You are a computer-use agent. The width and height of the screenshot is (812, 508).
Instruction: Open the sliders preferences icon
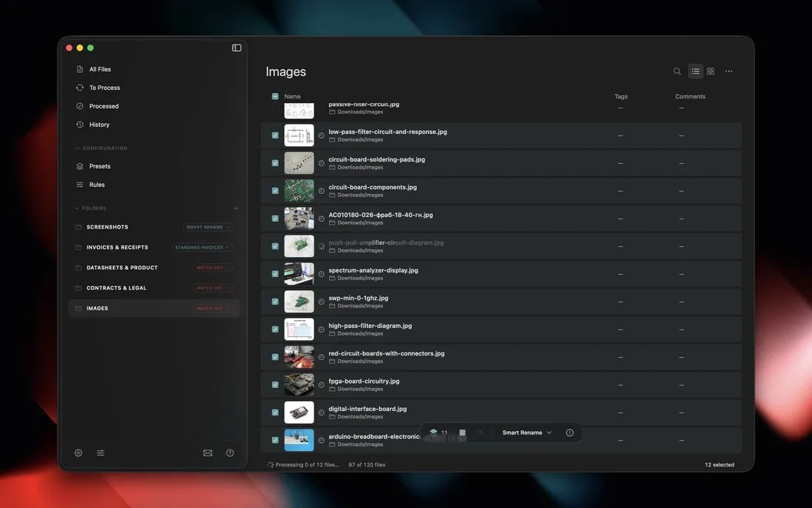tap(101, 453)
